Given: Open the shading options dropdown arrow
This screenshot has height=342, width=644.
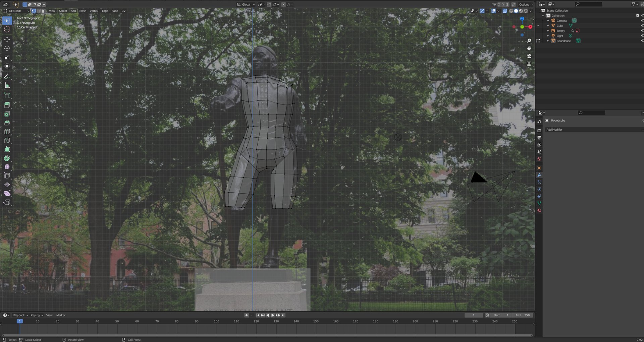Looking at the screenshot, I should pos(531,11).
